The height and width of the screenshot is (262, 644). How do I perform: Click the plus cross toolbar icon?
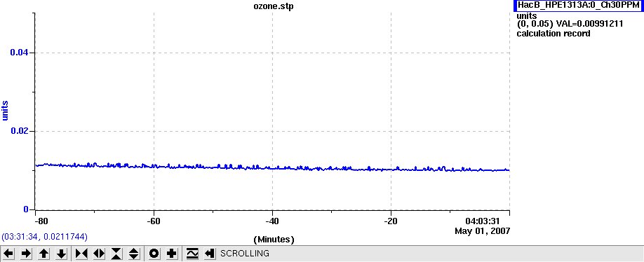172,254
